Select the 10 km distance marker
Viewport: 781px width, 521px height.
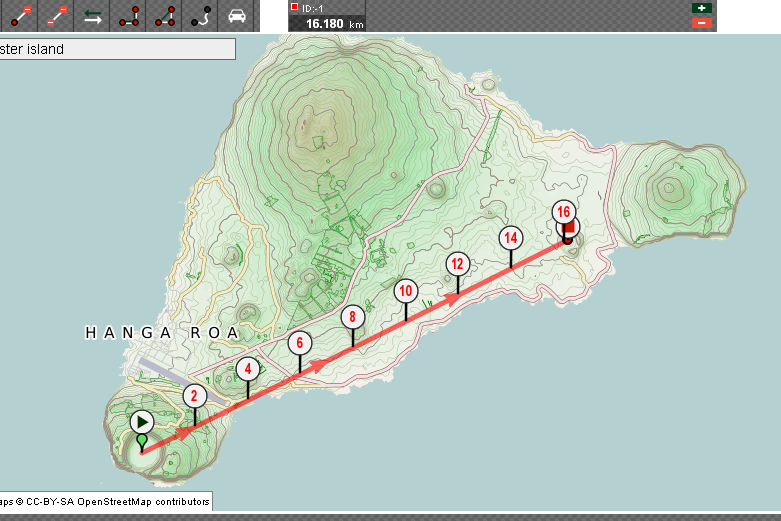click(405, 291)
